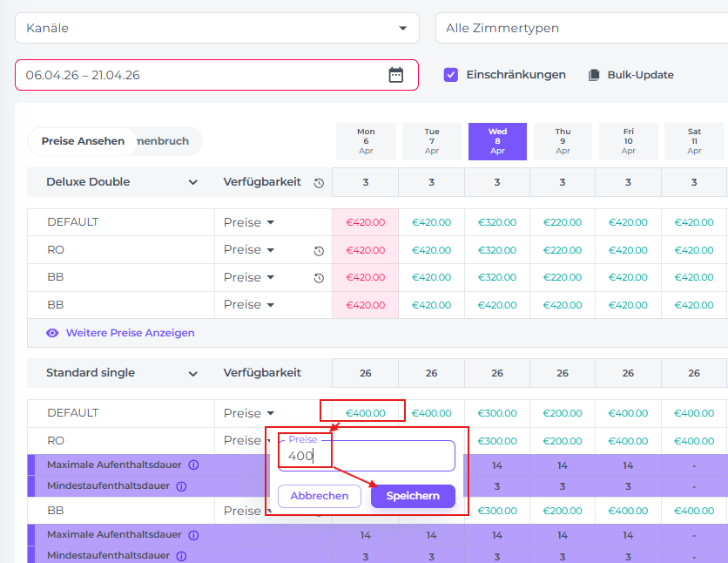
Task: Click the eye icon for Weitere Preise Anzeigen
Action: (52, 333)
